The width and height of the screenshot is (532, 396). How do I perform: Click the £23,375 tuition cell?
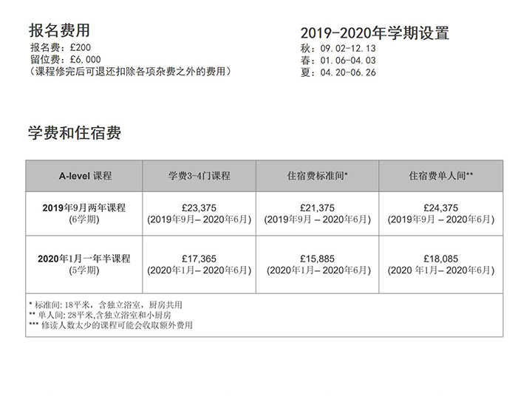199,208
